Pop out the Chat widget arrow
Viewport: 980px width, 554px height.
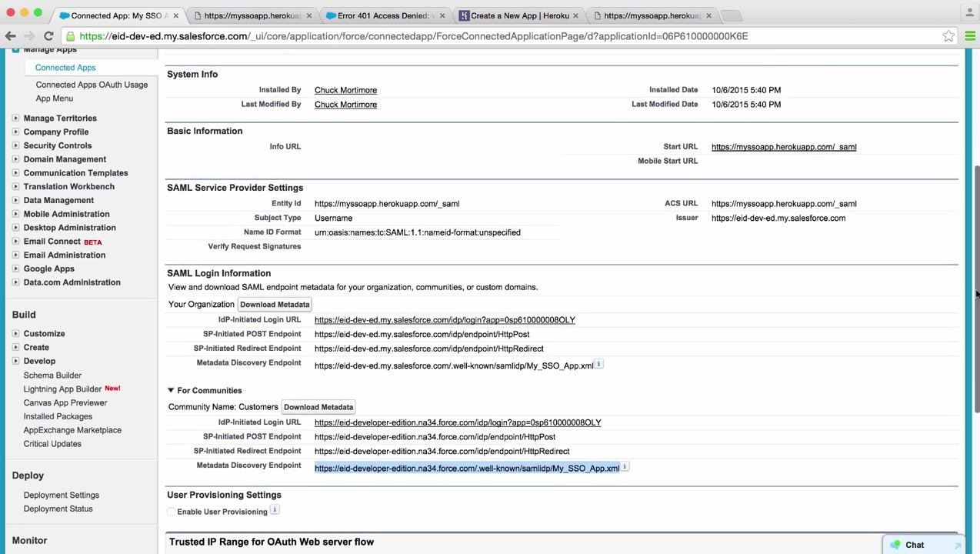click(x=958, y=545)
